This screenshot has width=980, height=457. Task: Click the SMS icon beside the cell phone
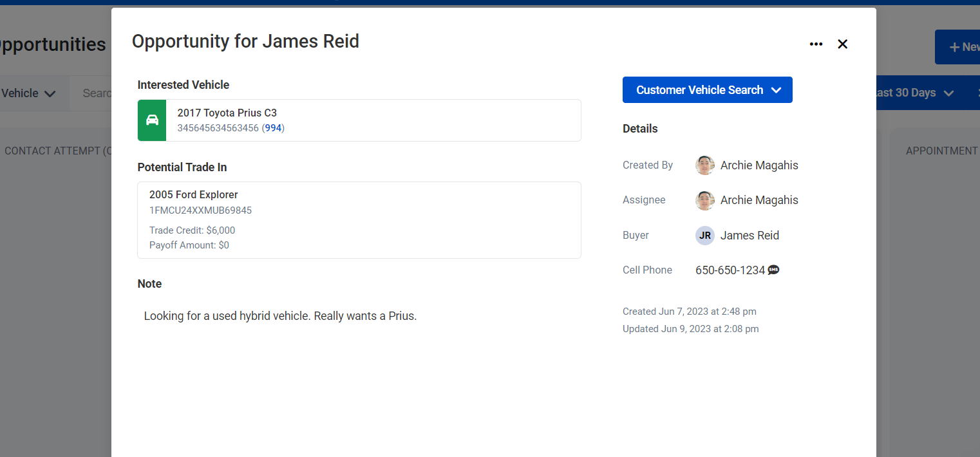point(773,270)
